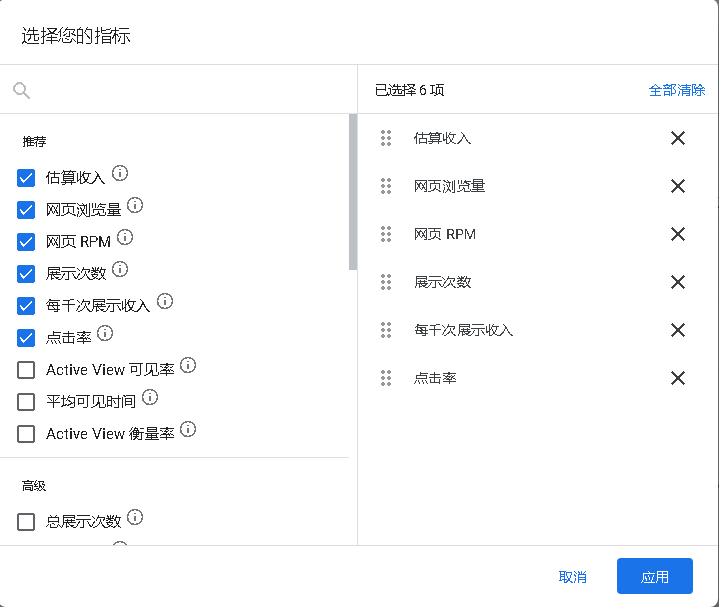719x607 pixels.
Task: Click the 取消 button
Action: 573,577
